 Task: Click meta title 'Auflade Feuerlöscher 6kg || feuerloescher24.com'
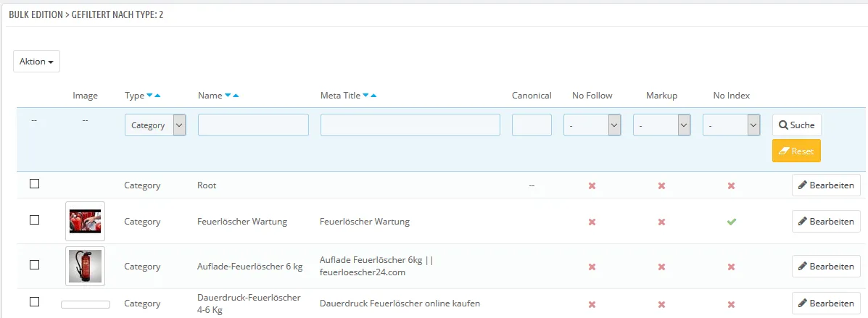point(376,265)
